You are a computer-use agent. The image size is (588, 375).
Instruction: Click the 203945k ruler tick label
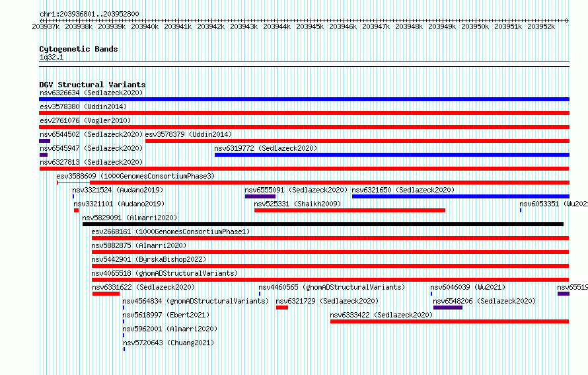[x=310, y=26]
